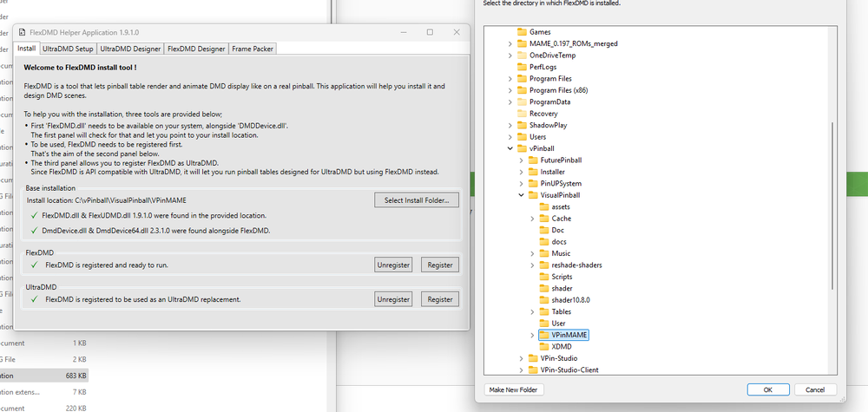Select the shader10.8.0 folder icon
The height and width of the screenshot is (412, 868).
click(543, 300)
